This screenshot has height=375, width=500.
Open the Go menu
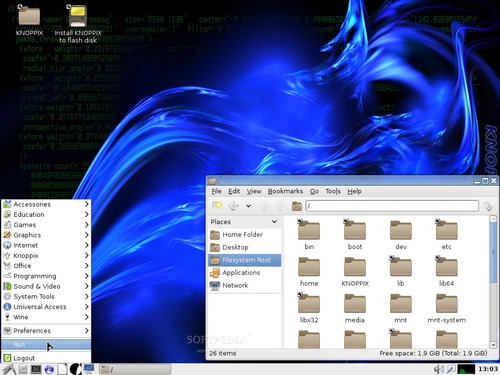coord(314,191)
